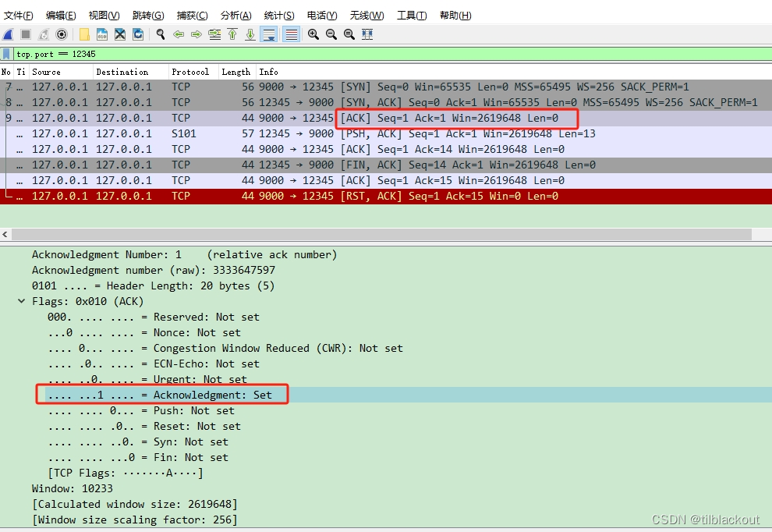Click the horizontal scrollbar left arrow
Viewport: 772px width, 532px height.
tap(5, 235)
